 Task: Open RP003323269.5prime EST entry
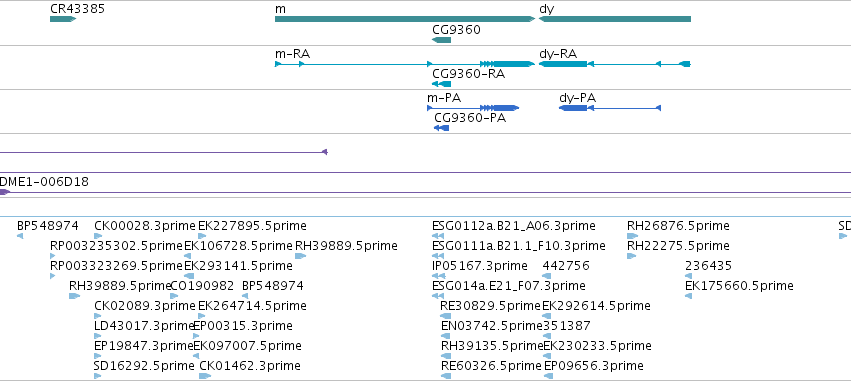point(116,265)
